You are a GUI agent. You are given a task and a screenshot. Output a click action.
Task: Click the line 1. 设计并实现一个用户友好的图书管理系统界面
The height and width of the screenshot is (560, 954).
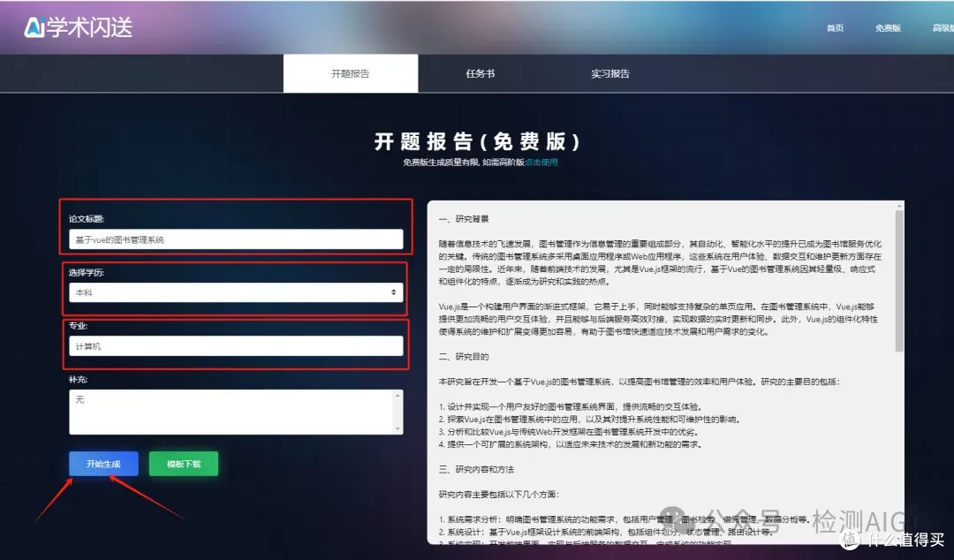pyautogui.click(x=572, y=406)
